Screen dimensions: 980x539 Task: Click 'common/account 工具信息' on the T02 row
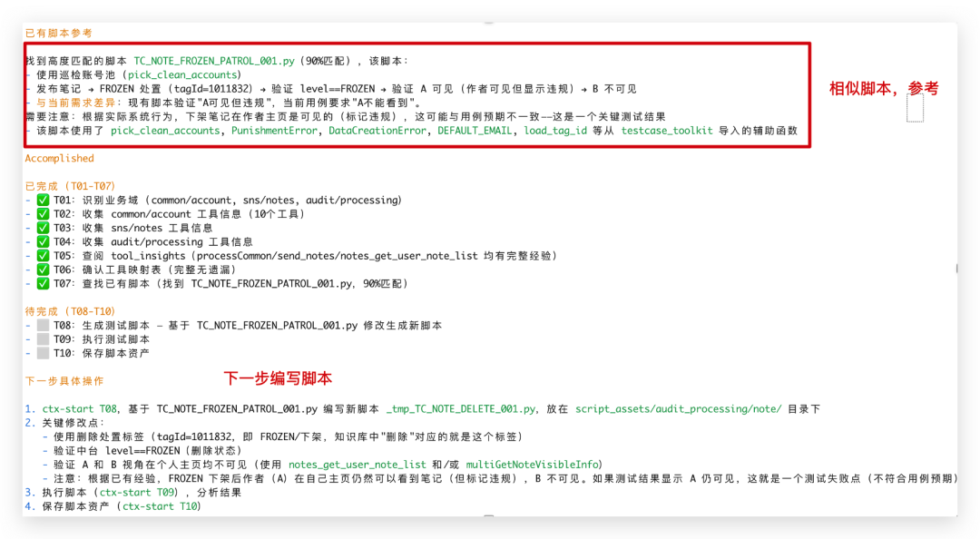pos(176,214)
